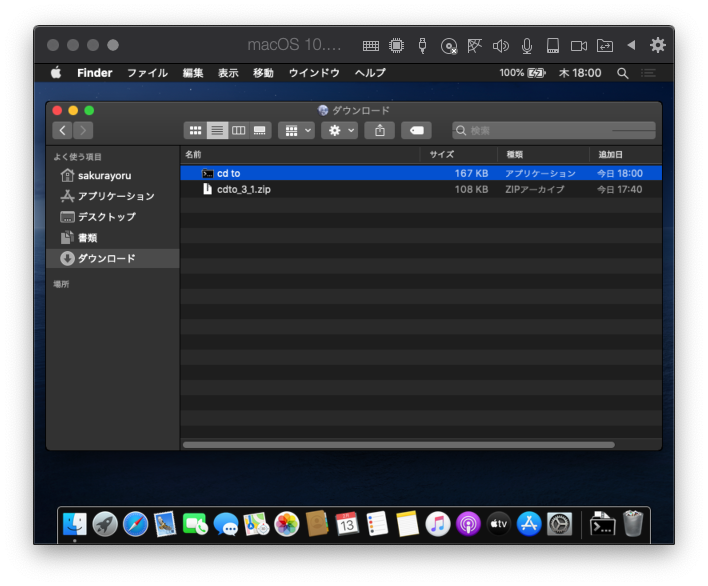The width and height of the screenshot is (708, 586).
Task: Open Finder from the Dock
Action: (x=75, y=524)
